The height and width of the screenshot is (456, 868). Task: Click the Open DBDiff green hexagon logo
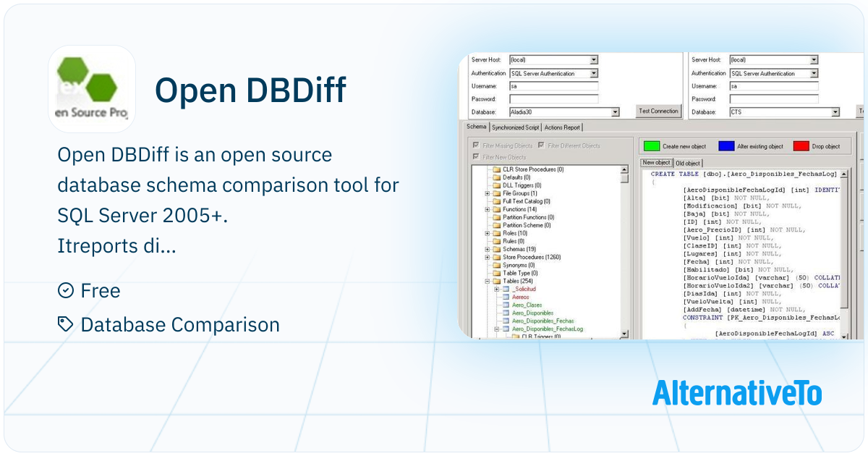[92, 89]
